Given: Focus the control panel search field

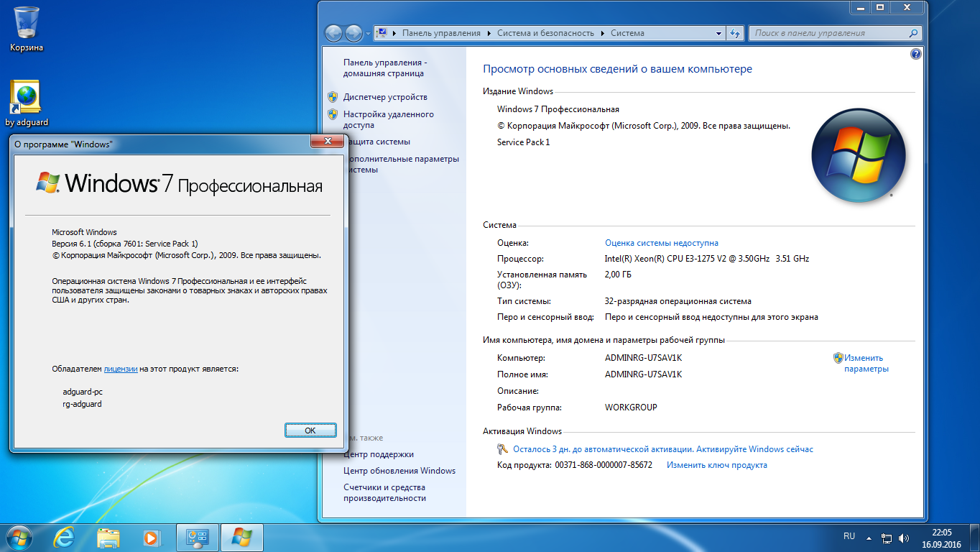Looking at the screenshot, I should 828,33.
